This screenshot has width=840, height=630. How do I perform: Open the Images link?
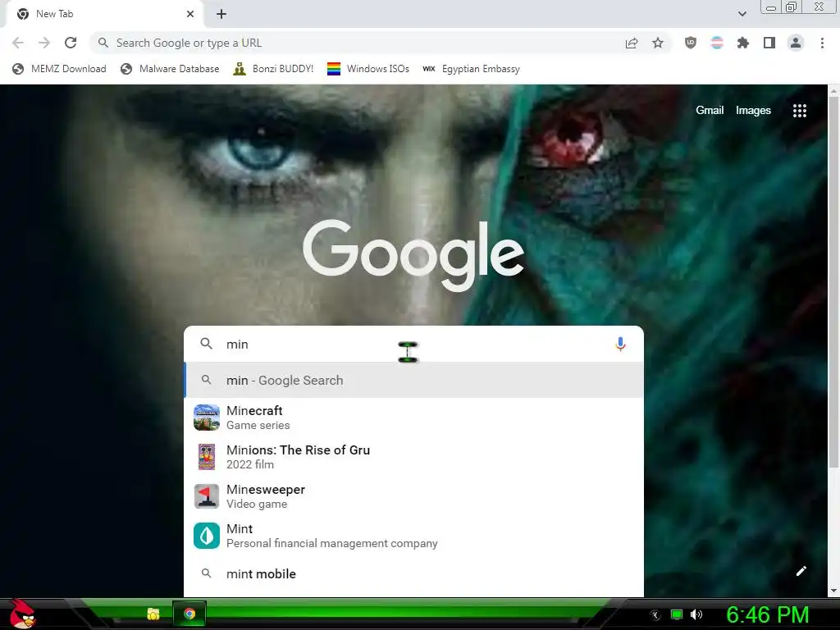753,111
